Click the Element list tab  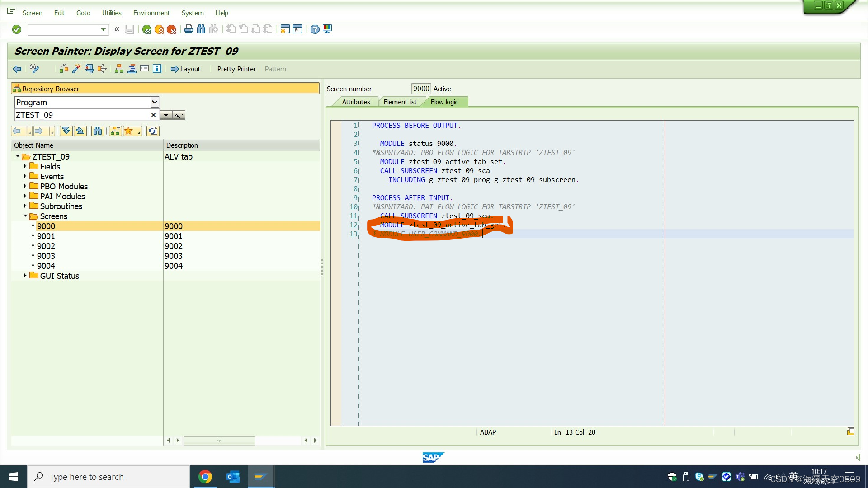[401, 102]
